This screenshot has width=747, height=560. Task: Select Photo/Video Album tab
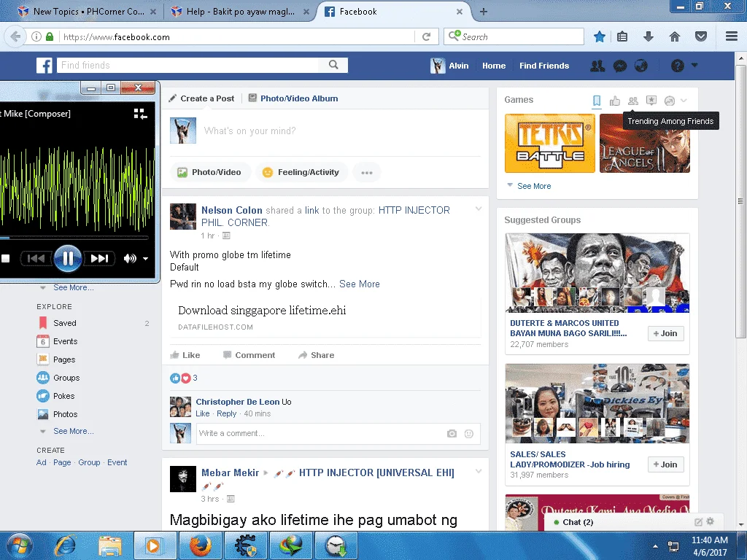(x=293, y=98)
